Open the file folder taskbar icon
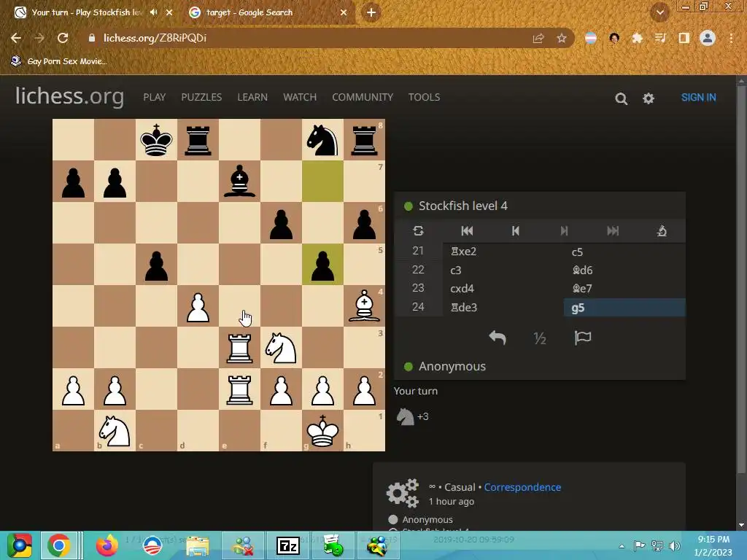 point(197,545)
